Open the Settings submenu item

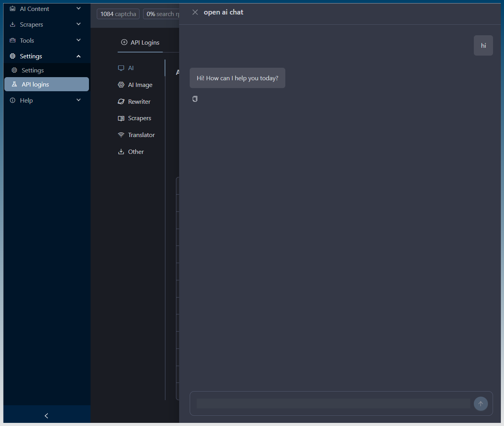pyautogui.click(x=33, y=70)
